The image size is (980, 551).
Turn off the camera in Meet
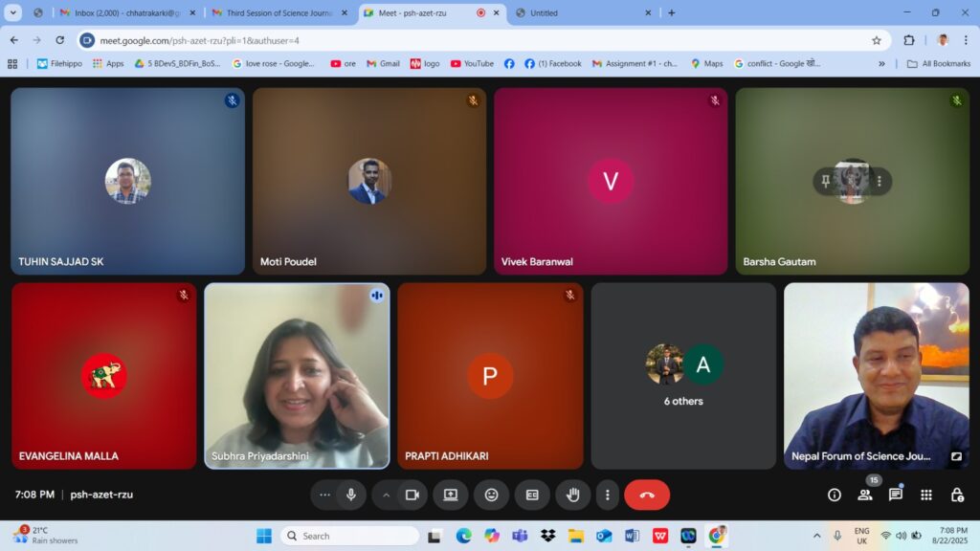412,495
